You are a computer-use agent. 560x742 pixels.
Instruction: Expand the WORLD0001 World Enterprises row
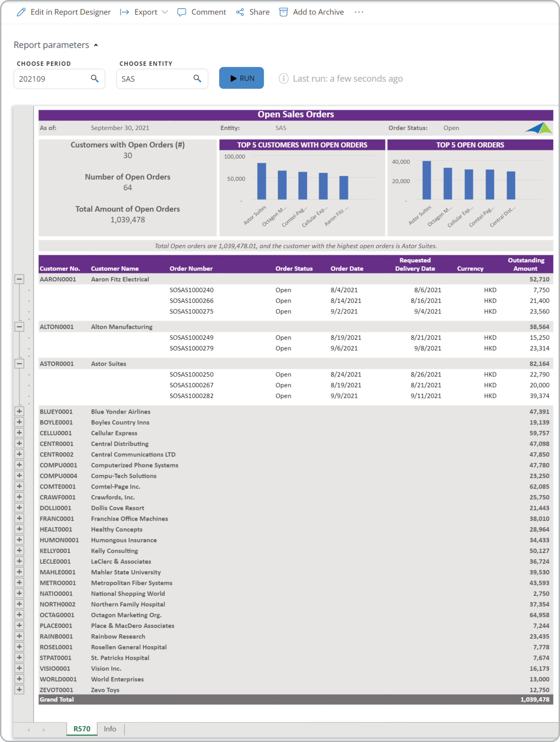click(x=19, y=679)
